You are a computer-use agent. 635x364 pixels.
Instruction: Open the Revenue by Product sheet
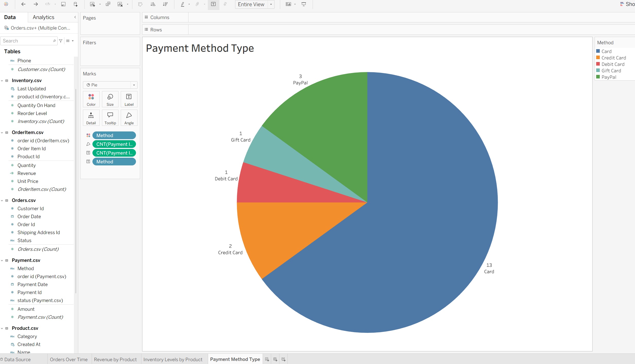pos(115,359)
